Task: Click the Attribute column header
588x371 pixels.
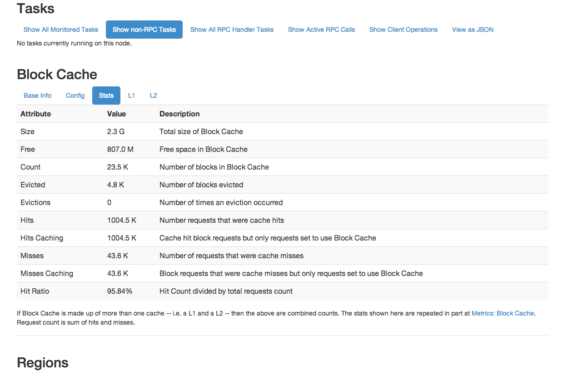Action: tap(35, 114)
